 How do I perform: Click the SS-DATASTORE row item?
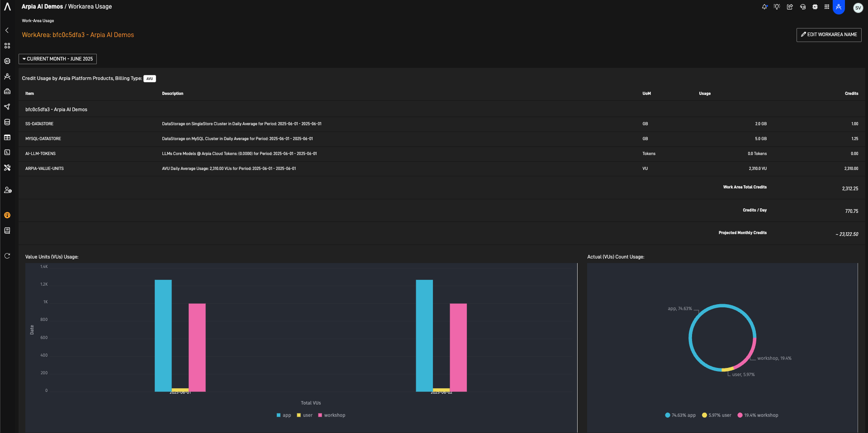(x=39, y=124)
